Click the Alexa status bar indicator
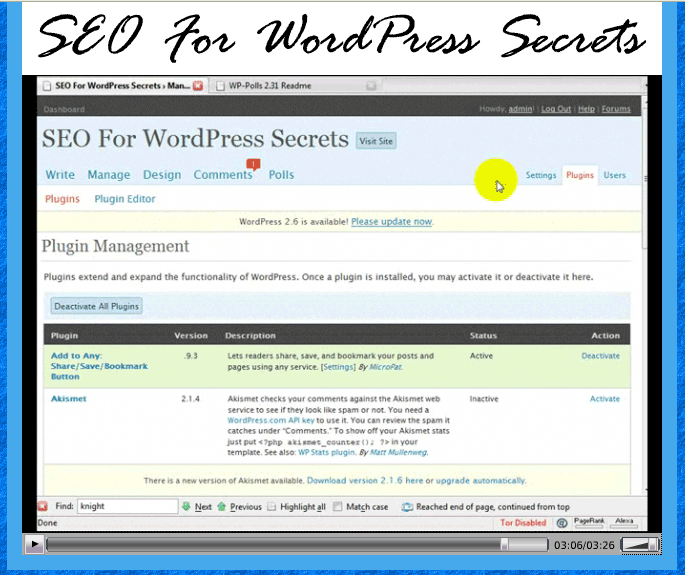 [x=624, y=522]
